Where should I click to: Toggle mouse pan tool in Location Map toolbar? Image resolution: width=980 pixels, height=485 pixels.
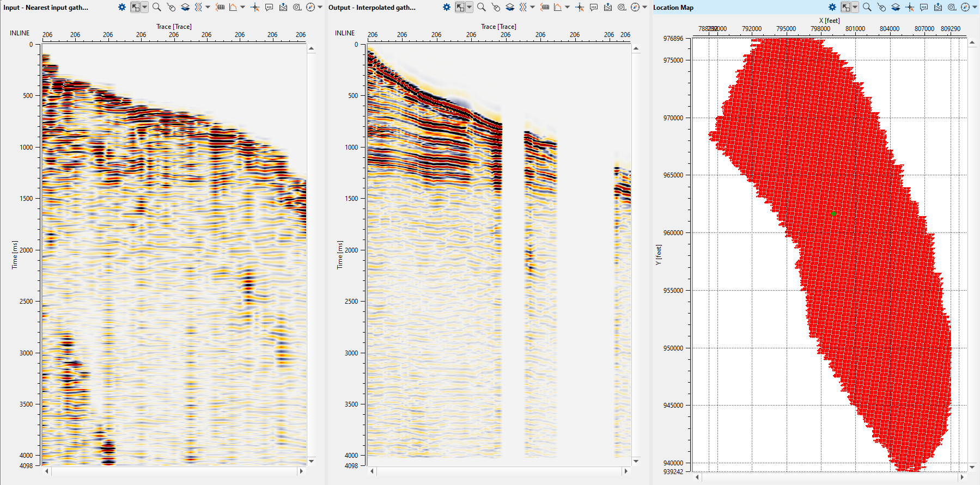click(881, 7)
